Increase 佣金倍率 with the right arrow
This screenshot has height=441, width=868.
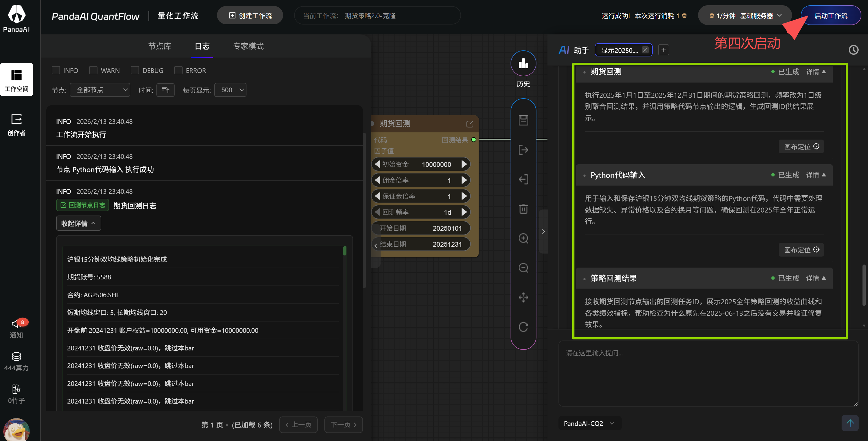[464, 180]
